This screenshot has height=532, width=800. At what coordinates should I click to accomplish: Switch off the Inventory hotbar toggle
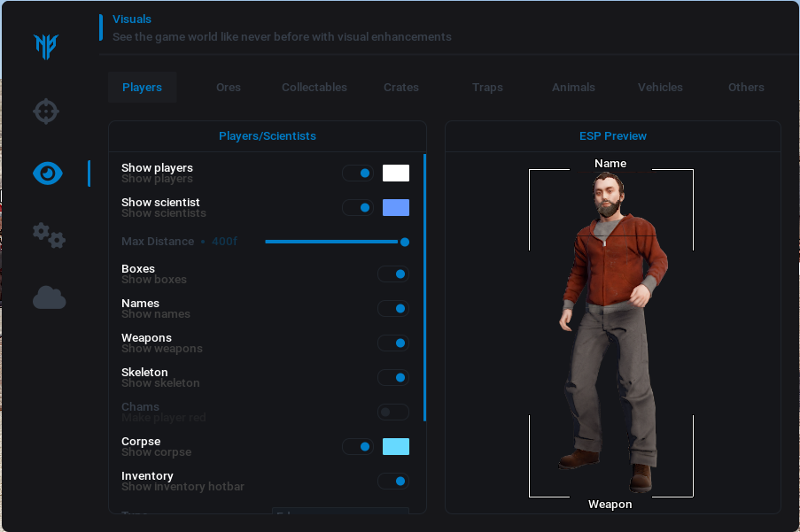(393, 482)
